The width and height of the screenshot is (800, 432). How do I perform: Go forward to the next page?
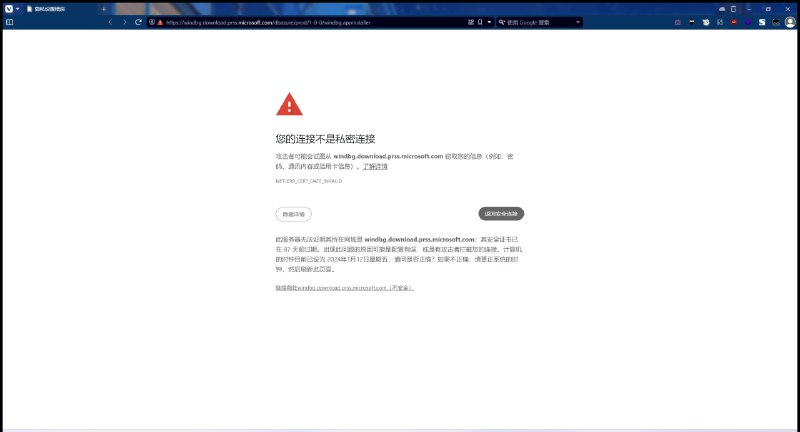click(x=124, y=22)
